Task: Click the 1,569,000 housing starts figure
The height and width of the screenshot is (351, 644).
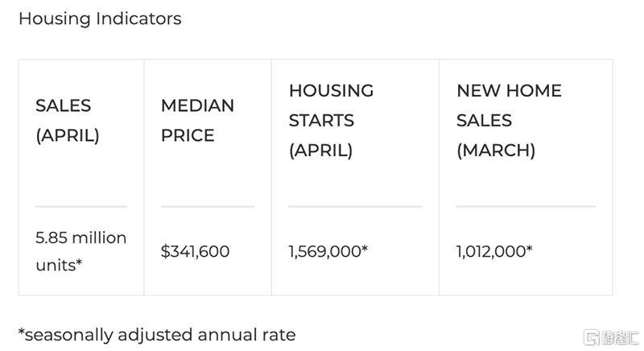Action: 328,252
